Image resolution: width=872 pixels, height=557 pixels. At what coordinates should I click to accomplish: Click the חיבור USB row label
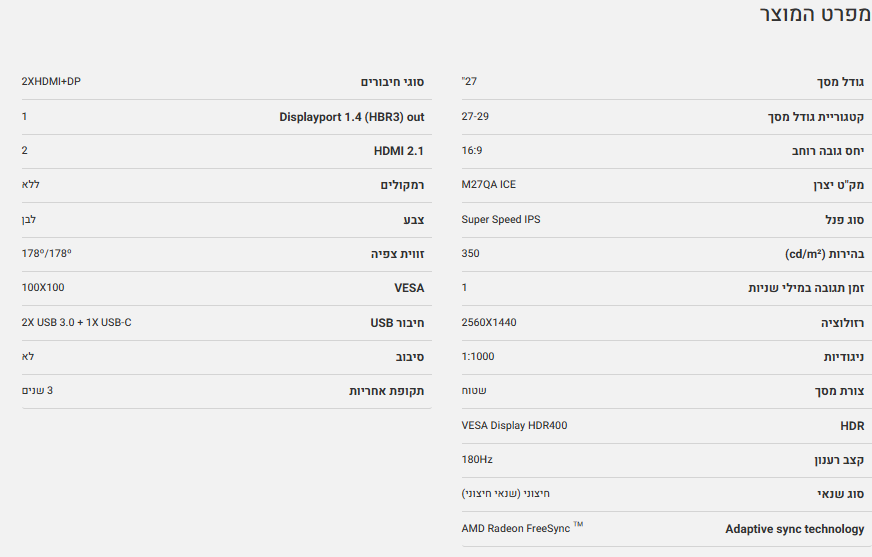tap(397, 323)
